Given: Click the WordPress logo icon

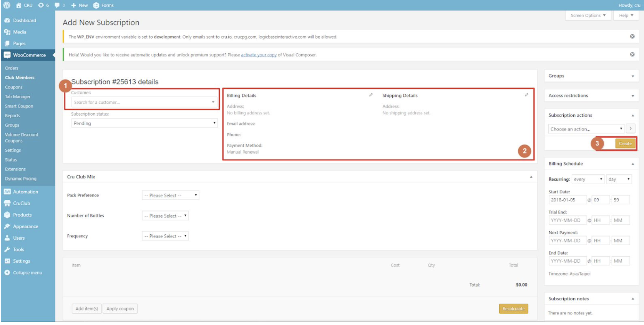Looking at the screenshot, I should point(7,5).
